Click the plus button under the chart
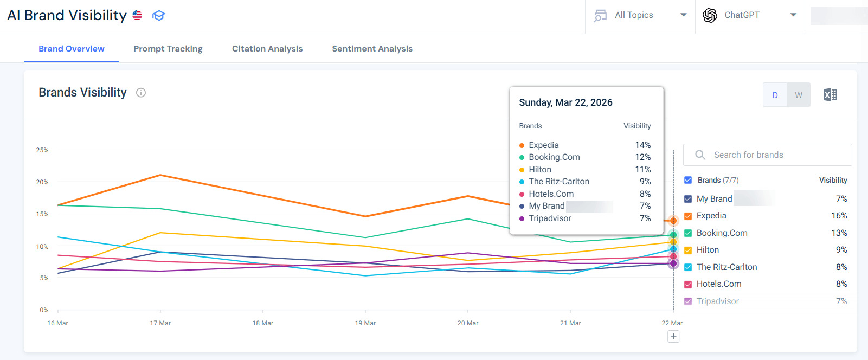The width and height of the screenshot is (868, 360). point(673,337)
